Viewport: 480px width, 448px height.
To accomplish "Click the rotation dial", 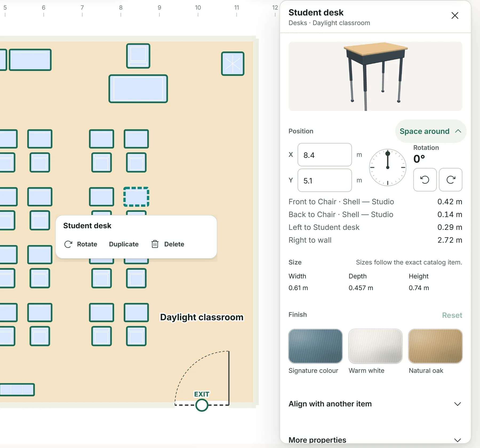I will pos(387,167).
